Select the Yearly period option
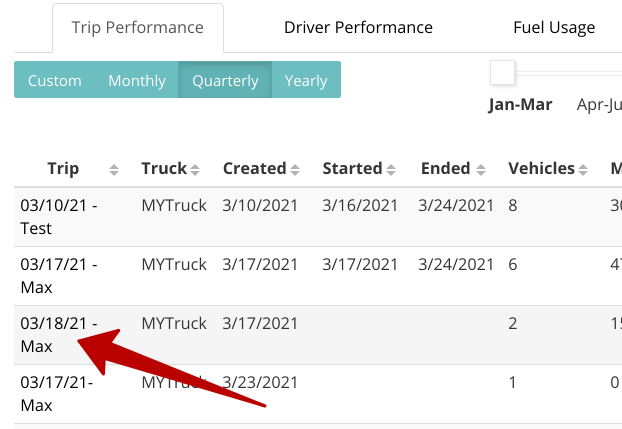 click(306, 81)
